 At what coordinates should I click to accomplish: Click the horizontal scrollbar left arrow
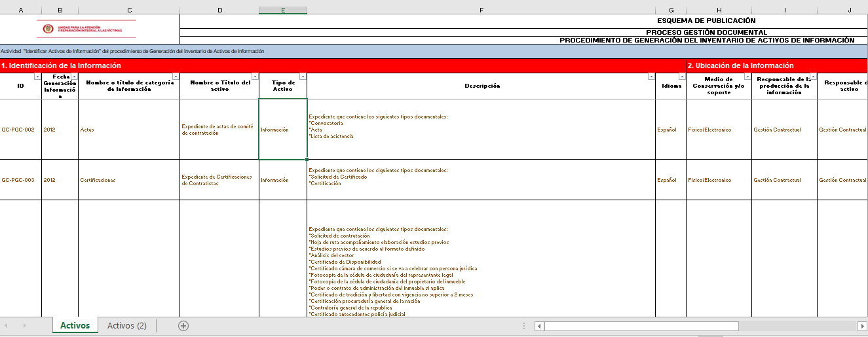539,326
